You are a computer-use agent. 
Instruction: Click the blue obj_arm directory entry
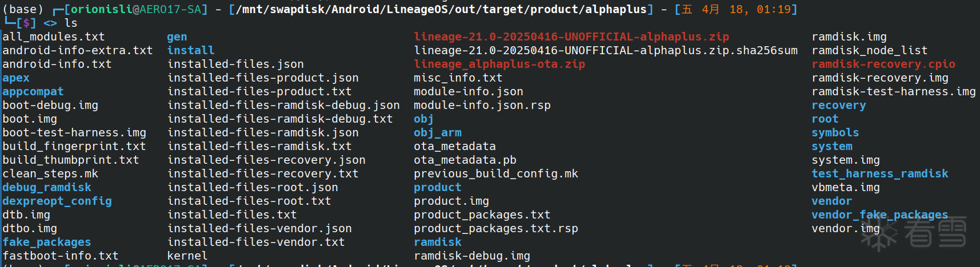[437, 132]
